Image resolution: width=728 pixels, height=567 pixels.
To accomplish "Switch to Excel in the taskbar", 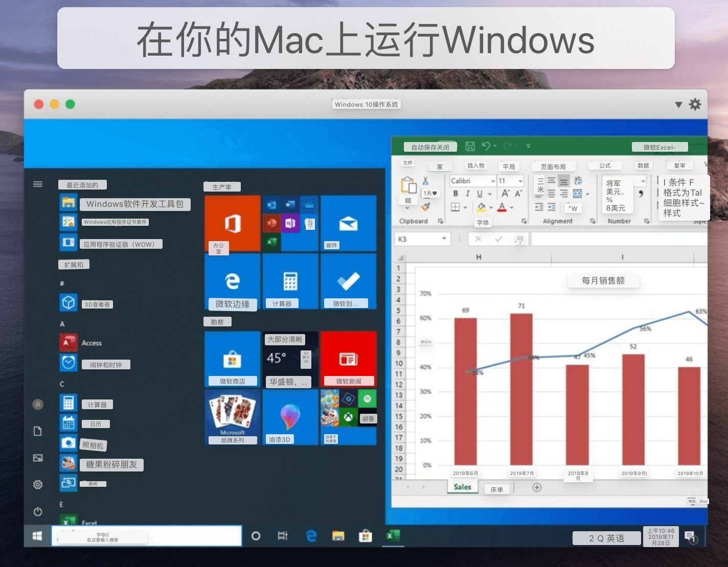I will point(393,536).
